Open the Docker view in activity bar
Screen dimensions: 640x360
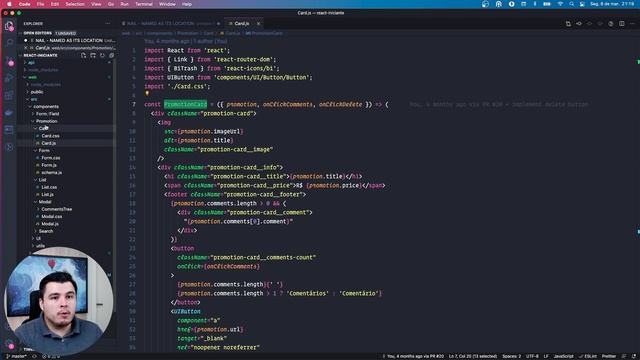point(9,113)
